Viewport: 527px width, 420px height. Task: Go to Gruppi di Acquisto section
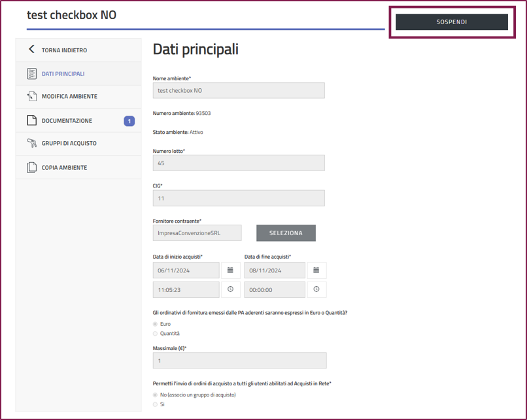coord(69,144)
